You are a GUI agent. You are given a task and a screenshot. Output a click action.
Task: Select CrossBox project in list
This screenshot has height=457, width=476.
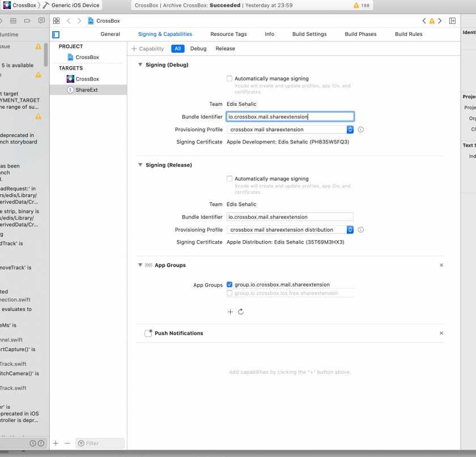(87, 57)
